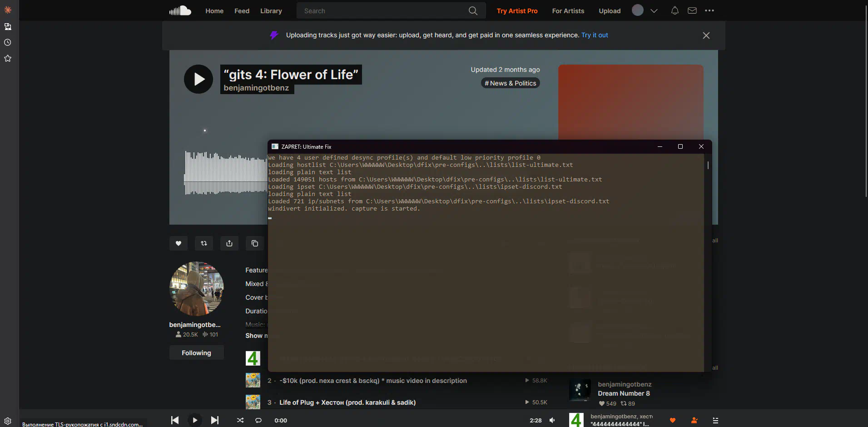The width and height of the screenshot is (868, 427).
Task: Toggle repeat in player bar
Action: [x=258, y=420]
